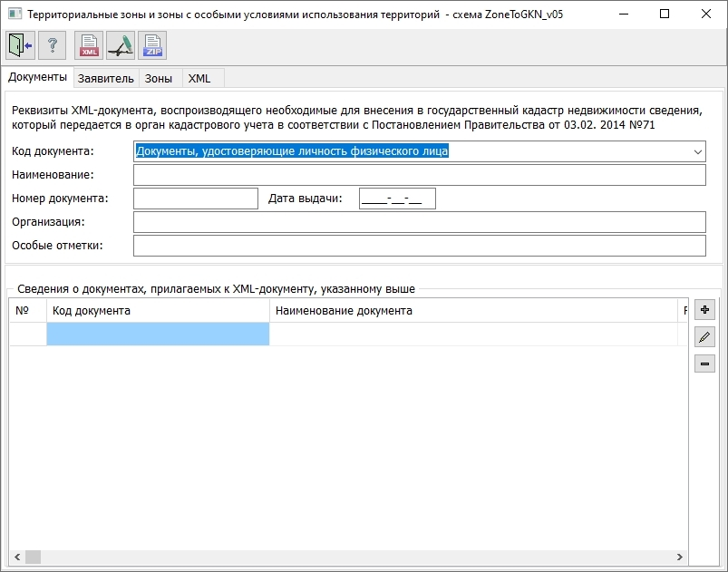Edit attached document with pencil button
The width and height of the screenshot is (728, 572).
[x=704, y=337]
